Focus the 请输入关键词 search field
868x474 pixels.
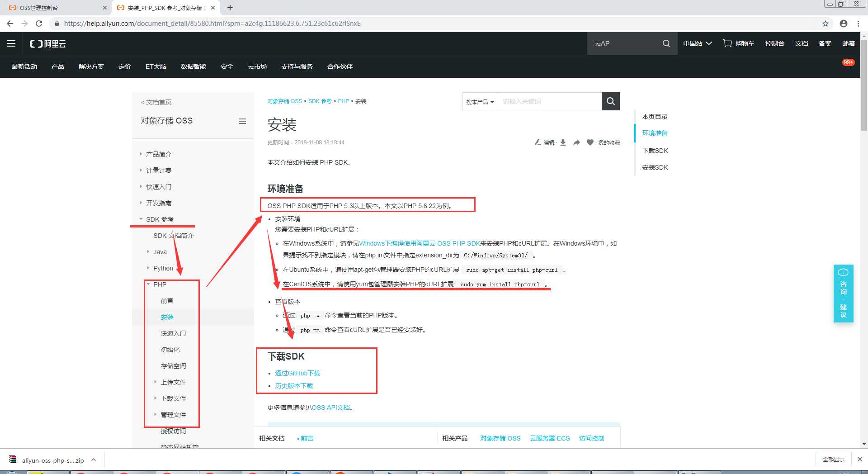click(549, 101)
